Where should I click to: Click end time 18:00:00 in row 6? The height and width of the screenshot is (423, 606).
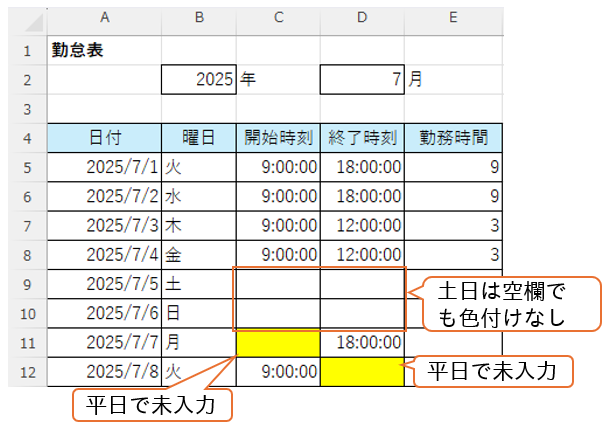pos(362,196)
